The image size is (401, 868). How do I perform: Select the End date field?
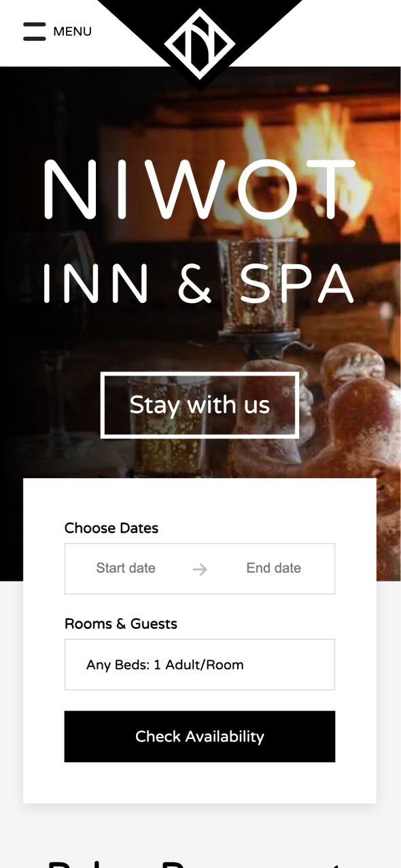(273, 568)
